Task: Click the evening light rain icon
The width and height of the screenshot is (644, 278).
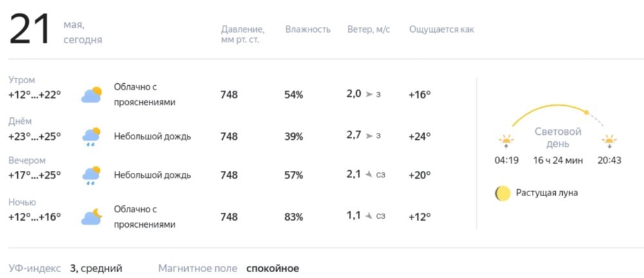Action: tap(91, 175)
